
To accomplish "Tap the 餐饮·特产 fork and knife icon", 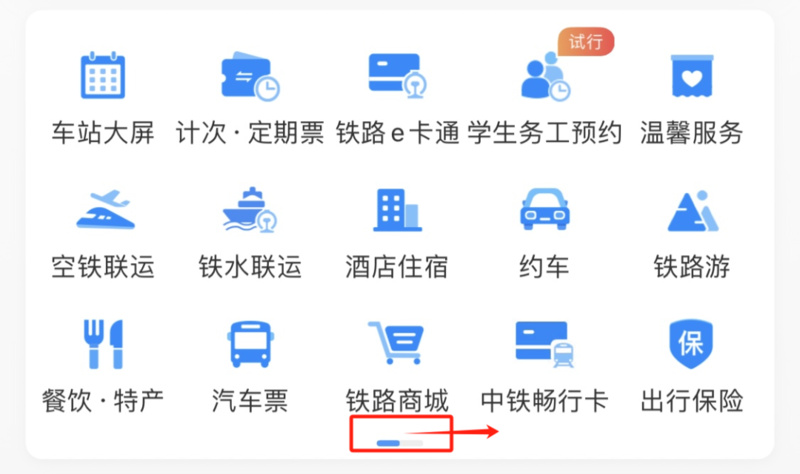I will click(x=104, y=344).
